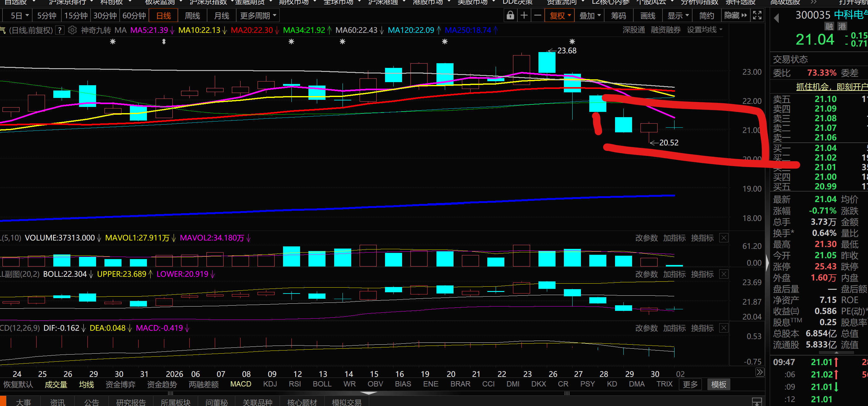Select the KDJ indicator tab
The height and width of the screenshot is (406, 868).
[x=270, y=384]
